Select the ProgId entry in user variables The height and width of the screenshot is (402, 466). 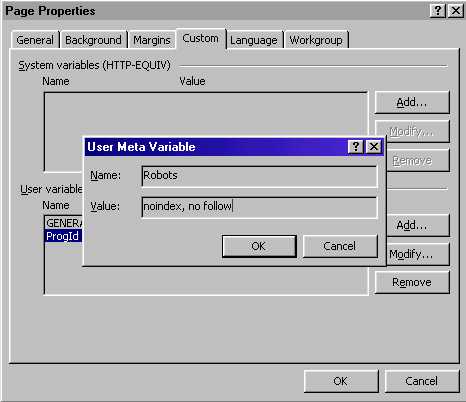coord(63,236)
